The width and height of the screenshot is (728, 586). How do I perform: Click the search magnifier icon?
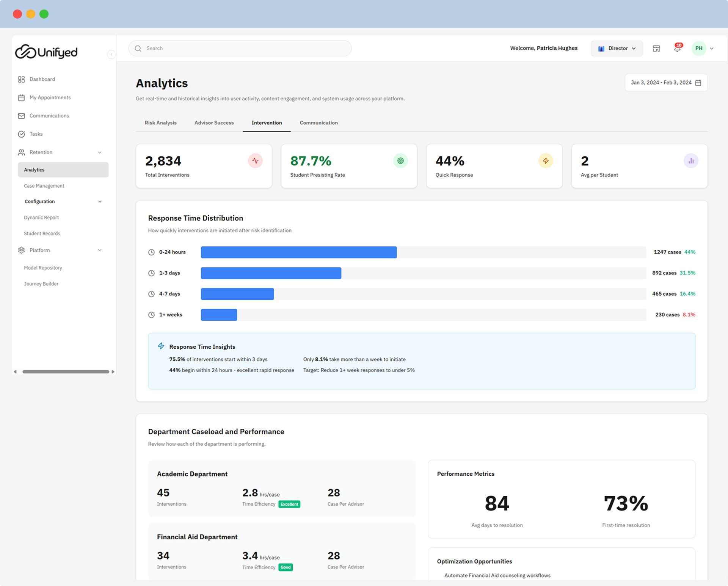click(138, 49)
